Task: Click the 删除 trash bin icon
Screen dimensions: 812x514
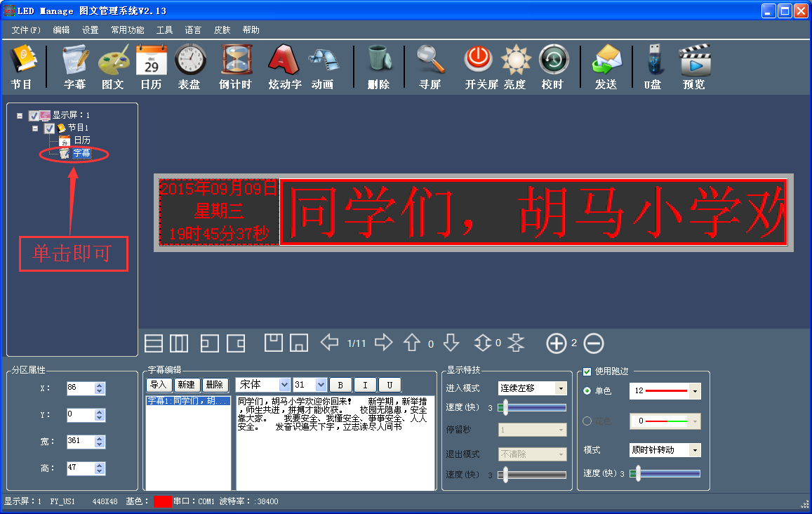Action: pyautogui.click(x=378, y=61)
